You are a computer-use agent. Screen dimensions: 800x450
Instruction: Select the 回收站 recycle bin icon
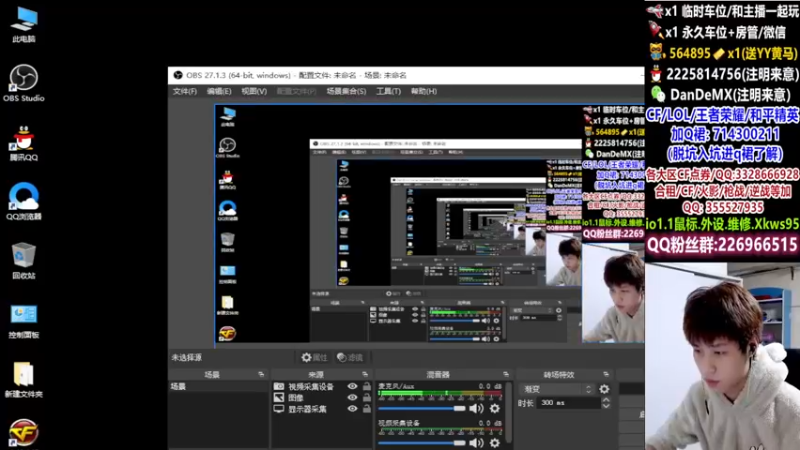[23, 261]
